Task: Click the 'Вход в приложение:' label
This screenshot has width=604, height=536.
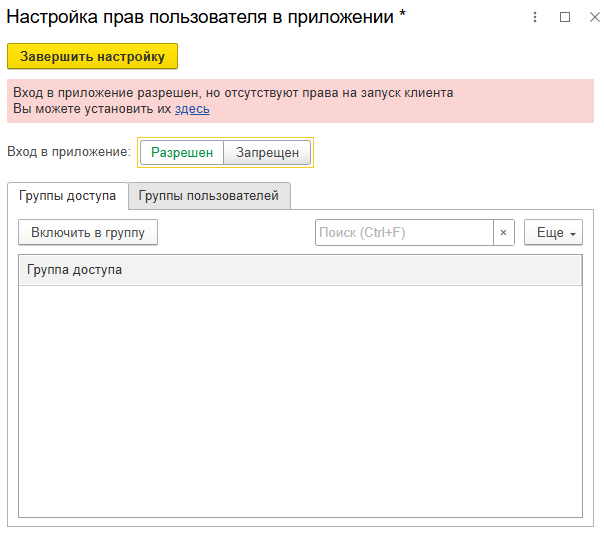Action: pyautogui.click(x=69, y=152)
